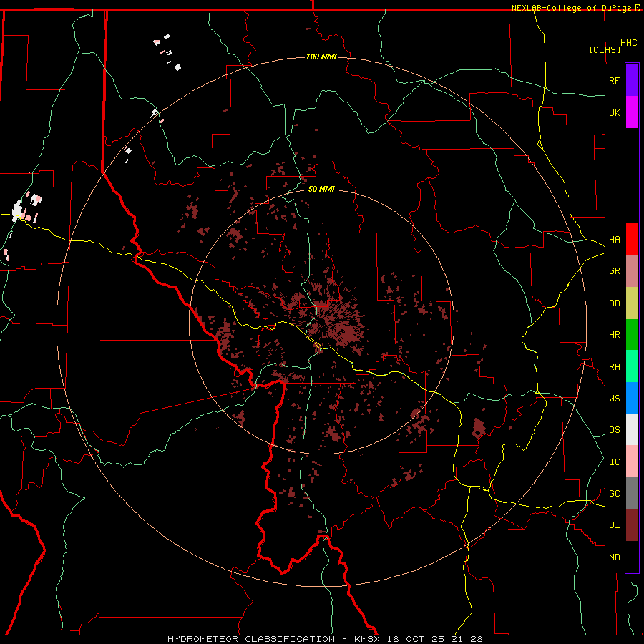Click the NEXLAB-College of DuPage credit
This screenshot has height=644, width=644.
[571, 8]
